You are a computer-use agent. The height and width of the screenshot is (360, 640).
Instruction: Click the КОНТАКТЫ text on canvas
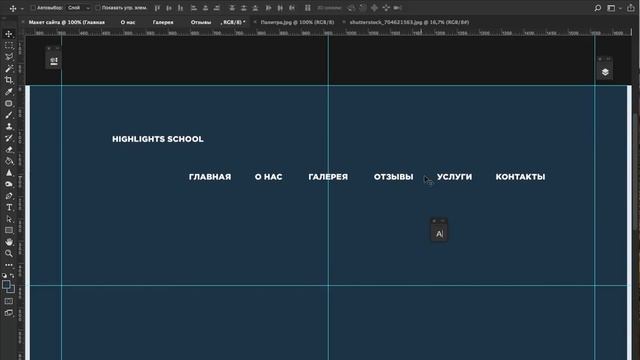coord(520,177)
